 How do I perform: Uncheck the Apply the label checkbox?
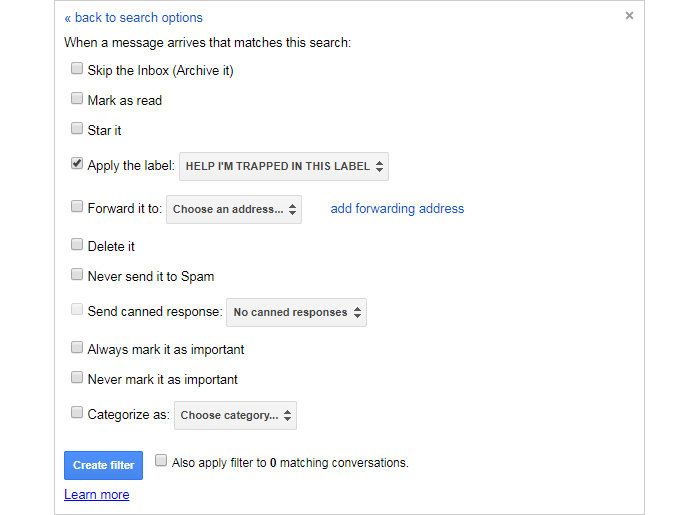pos(77,164)
